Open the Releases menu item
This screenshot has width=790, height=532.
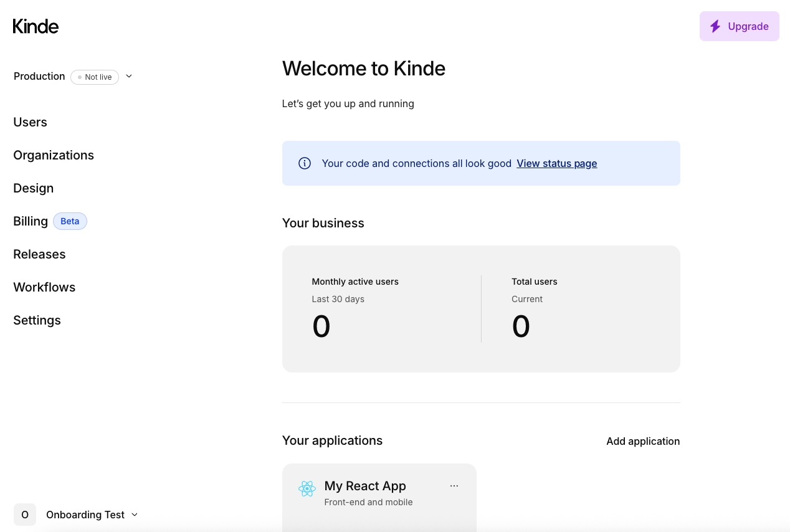(39, 254)
